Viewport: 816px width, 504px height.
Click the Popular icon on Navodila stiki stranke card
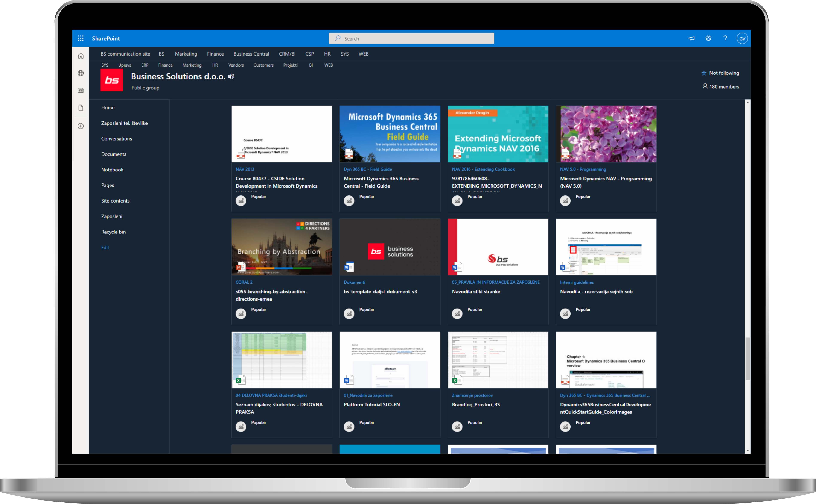457,314
